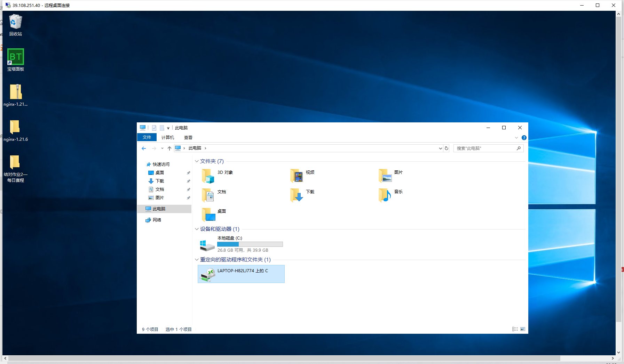Select 网络 in the navigation pane
624x364 pixels.
(x=153, y=220)
